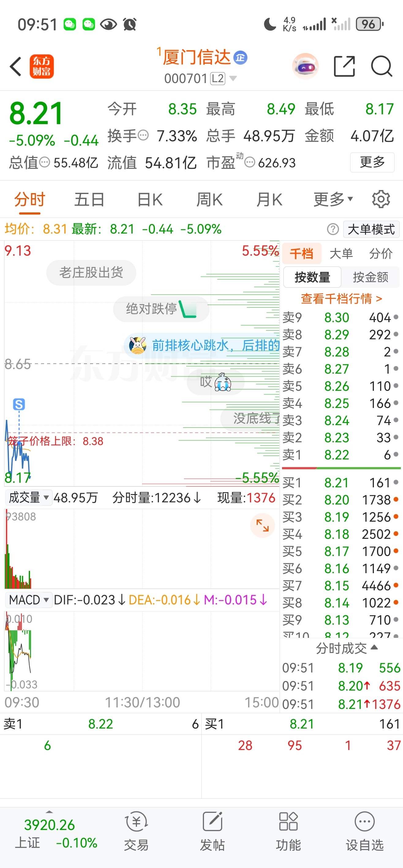Tap the 哎 crying comment bubble
Image resolution: width=403 pixels, height=868 pixels.
tap(216, 382)
